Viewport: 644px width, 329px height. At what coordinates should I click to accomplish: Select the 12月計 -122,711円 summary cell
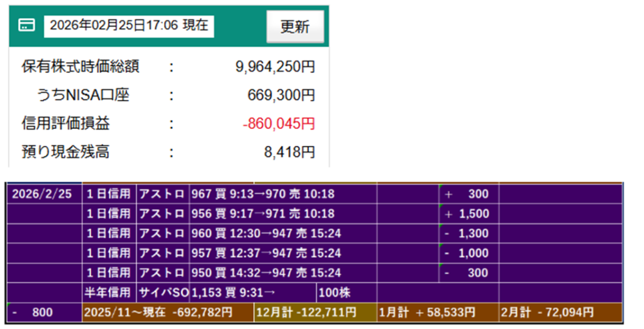tap(314, 312)
